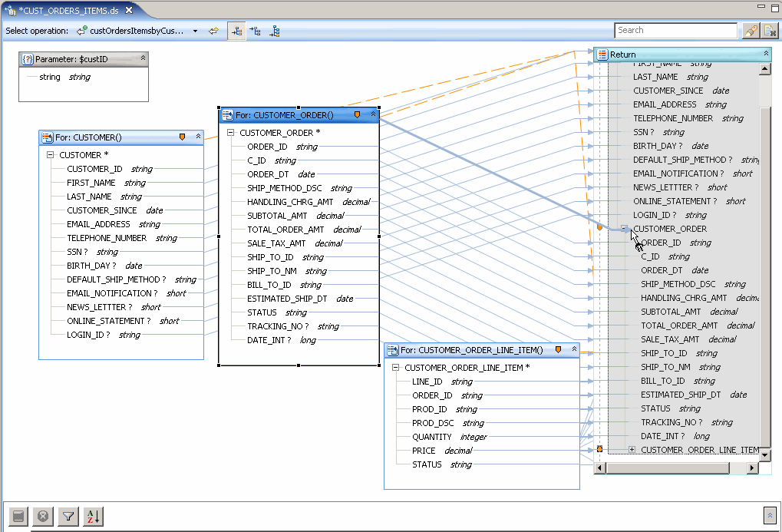Maximize the editor area
The height and width of the screenshot is (532, 782).
click(775, 8)
